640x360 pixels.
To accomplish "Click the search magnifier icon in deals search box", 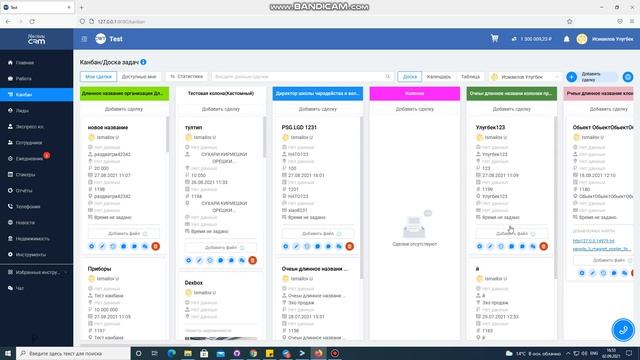I will pyautogui.click(x=388, y=76).
